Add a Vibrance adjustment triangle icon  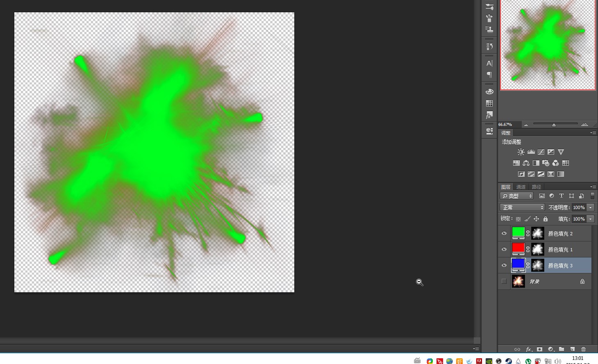click(561, 152)
